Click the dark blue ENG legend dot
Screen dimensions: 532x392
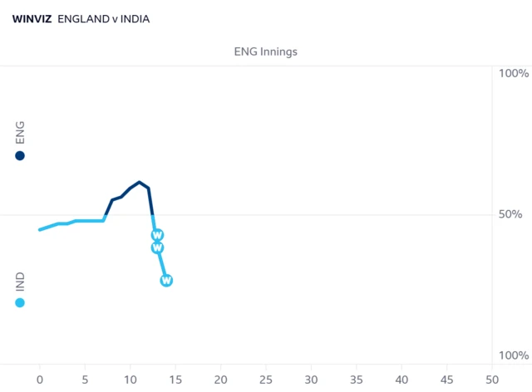[20, 155]
